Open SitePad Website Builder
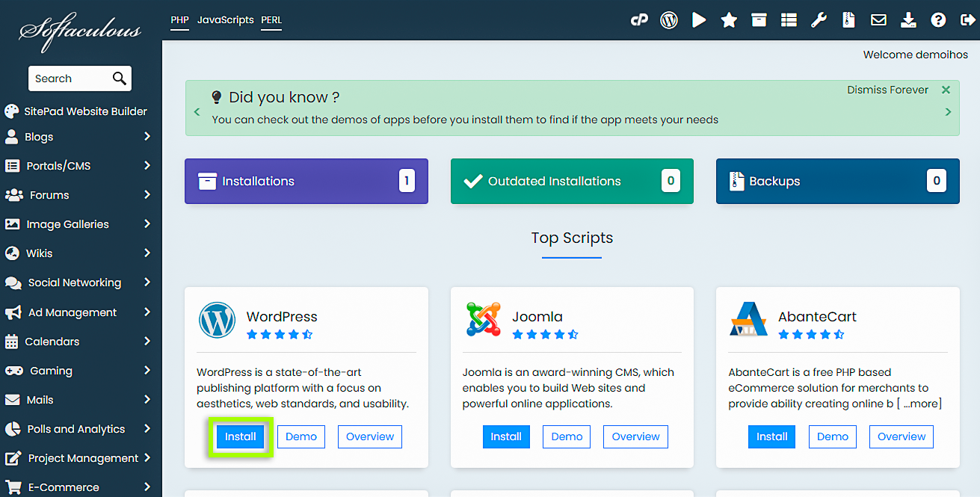Image resolution: width=980 pixels, height=497 pixels. (x=75, y=111)
